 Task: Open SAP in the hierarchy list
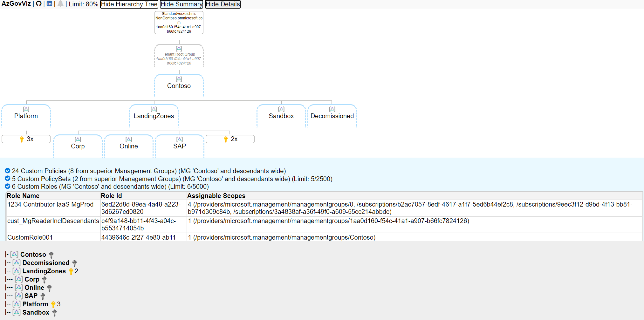click(31, 296)
